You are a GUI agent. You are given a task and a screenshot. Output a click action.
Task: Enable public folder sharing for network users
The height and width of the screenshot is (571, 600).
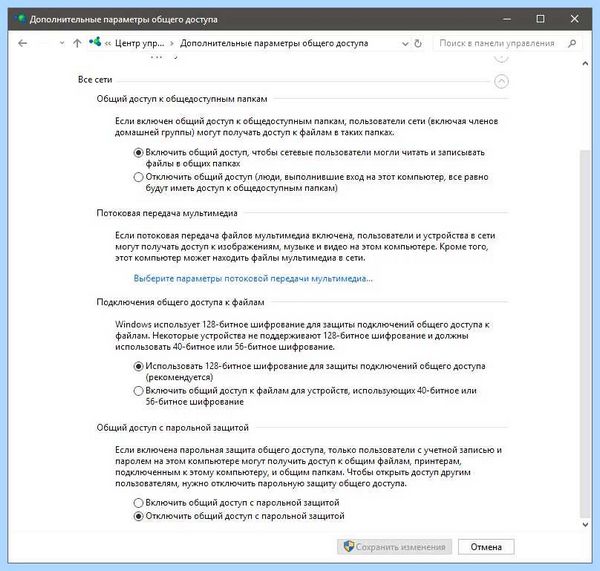click(139, 152)
